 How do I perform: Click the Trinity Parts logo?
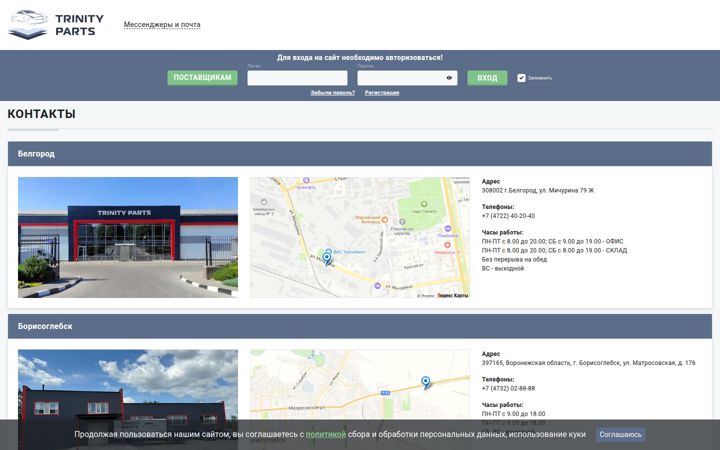pyautogui.click(x=56, y=25)
